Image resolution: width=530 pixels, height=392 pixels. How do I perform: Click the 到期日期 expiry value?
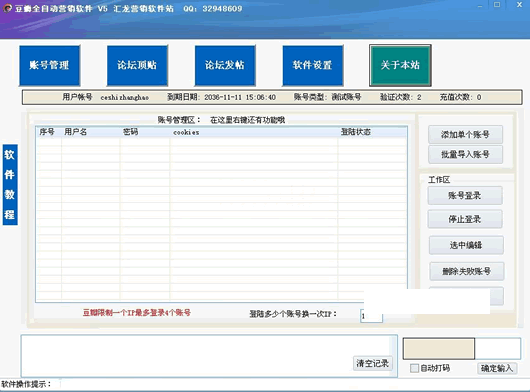click(x=240, y=97)
